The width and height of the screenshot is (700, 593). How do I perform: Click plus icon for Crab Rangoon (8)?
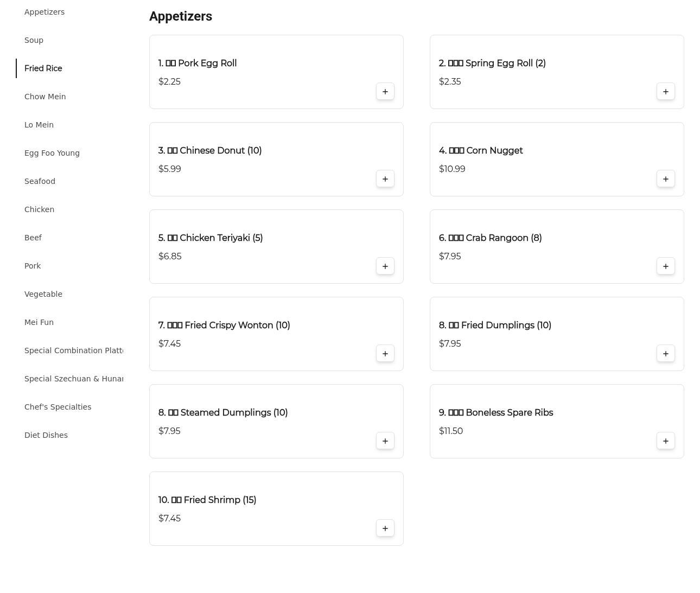[x=666, y=266]
